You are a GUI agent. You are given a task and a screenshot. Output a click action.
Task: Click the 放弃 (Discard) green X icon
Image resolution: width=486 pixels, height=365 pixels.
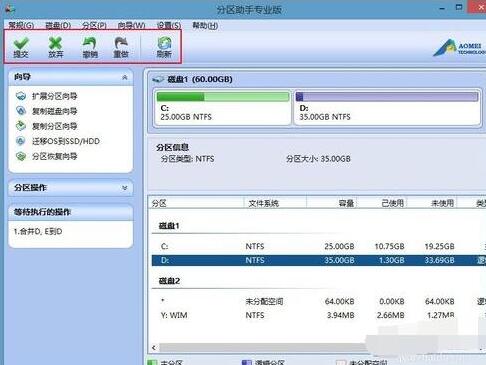(x=55, y=43)
